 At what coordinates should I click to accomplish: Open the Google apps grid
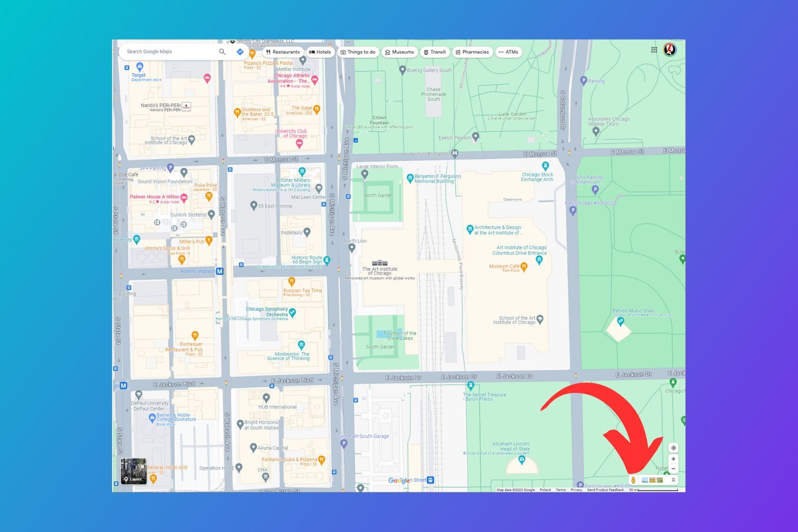click(x=654, y=50)
